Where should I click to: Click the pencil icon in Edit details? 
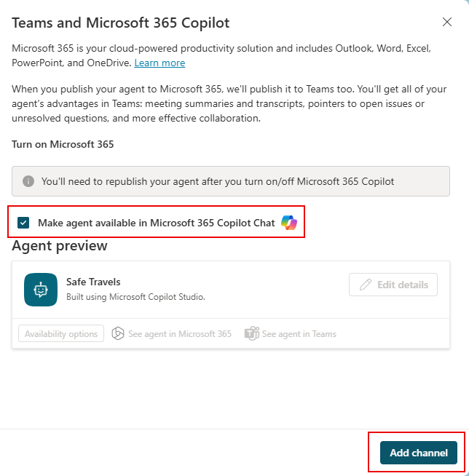click(366, 285)
